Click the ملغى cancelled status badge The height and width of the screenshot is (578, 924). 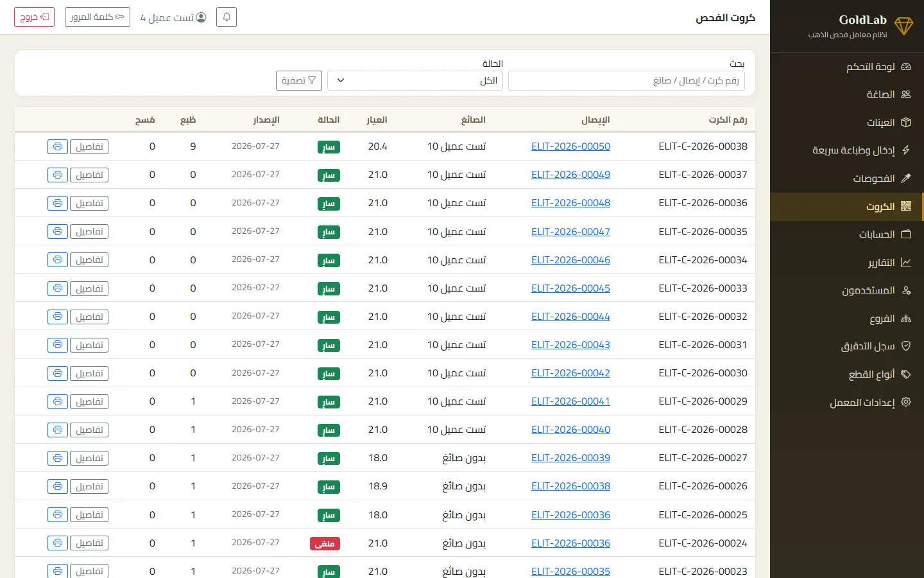coord(325,544)
